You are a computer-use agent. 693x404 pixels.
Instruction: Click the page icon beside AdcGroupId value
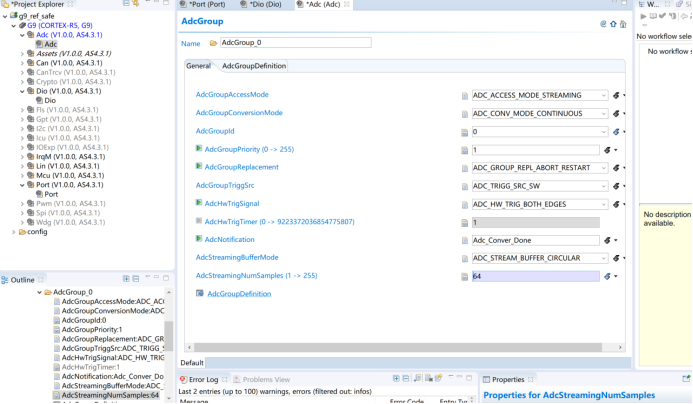pos(465,132)
